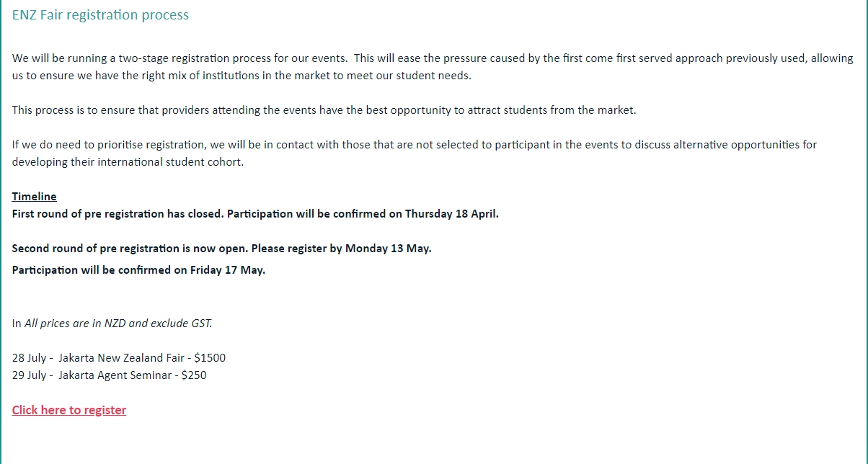Select the underlined 'Timeline' heading

[34, 197]
